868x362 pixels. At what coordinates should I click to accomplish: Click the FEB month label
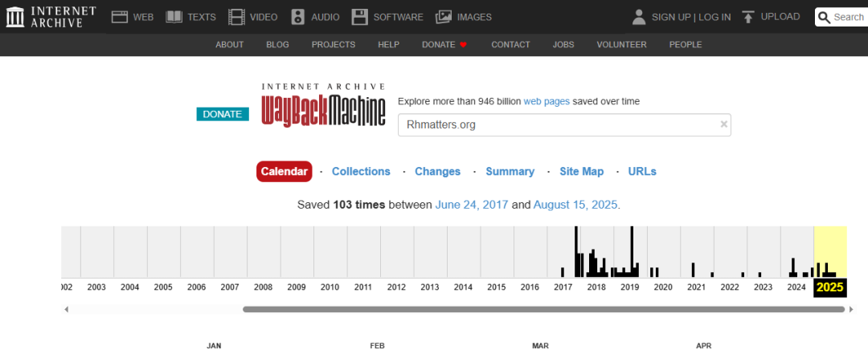tap(378, 346)
